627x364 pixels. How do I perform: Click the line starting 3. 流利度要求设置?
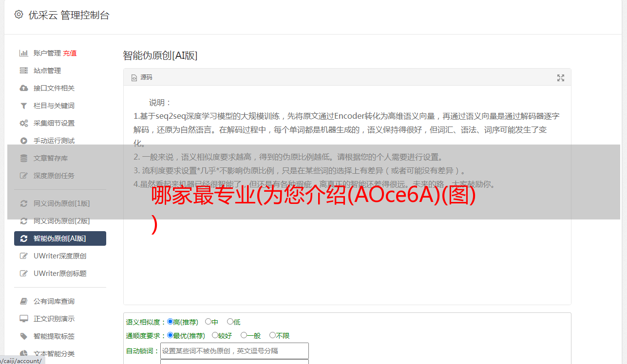point(300,171)
